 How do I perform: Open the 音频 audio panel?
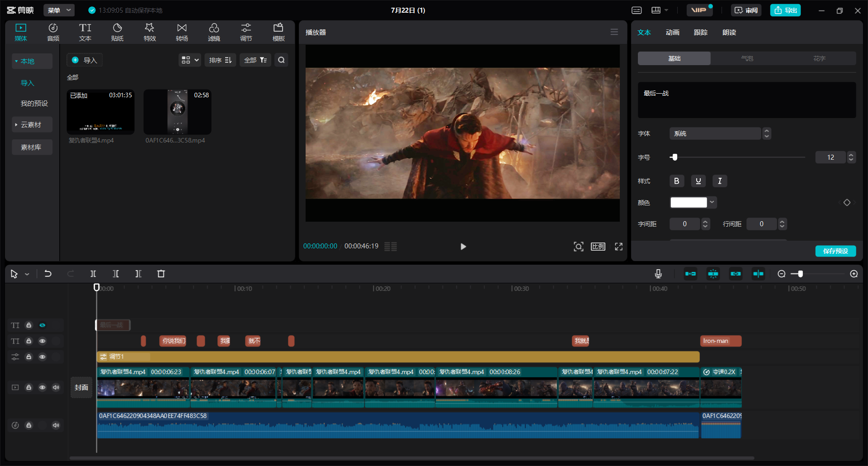point(53,33)
